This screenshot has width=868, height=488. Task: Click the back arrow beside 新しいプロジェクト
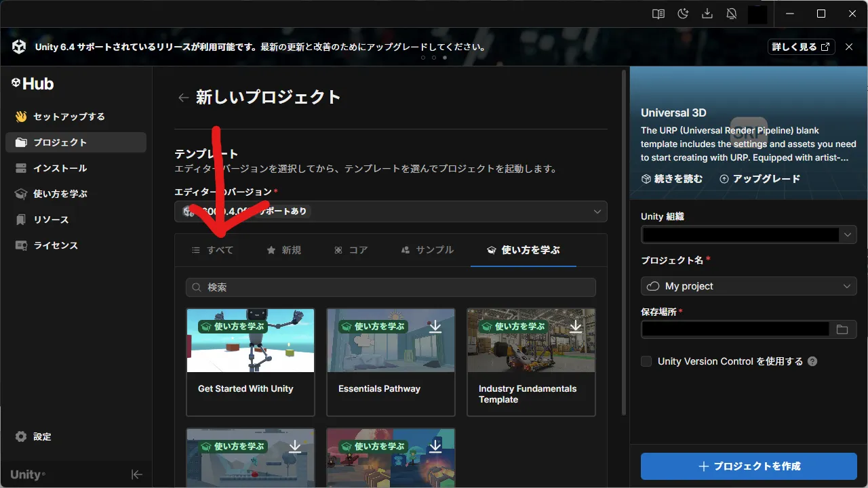click(183, 97)
